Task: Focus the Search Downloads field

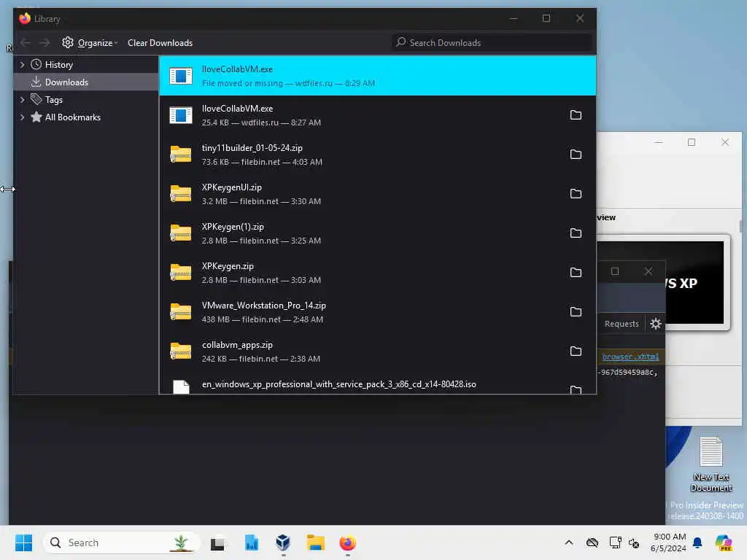Action: [x=492, y=43]
